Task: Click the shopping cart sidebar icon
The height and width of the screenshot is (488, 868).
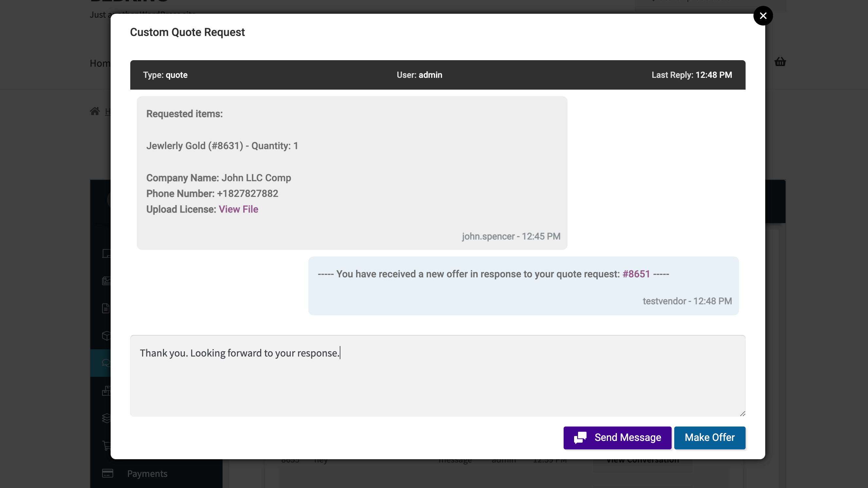Action: coord(106,445)
